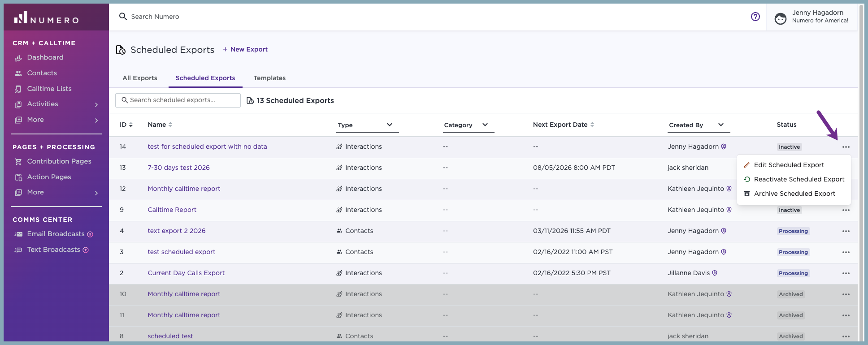Open the Created By filter dropdown
Screen dimensions: 868x345
coord(699,125)
